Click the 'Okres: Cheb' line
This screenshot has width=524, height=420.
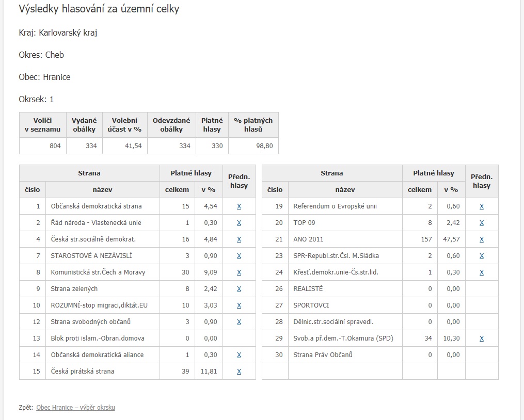[x=41, y=55]
